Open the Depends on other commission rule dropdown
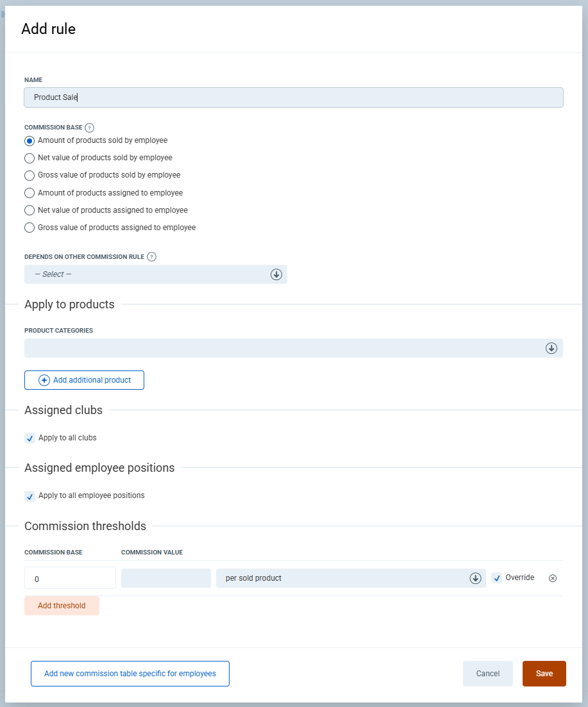The width and height of the screenshot is (588, 707). tap(156, 274)
